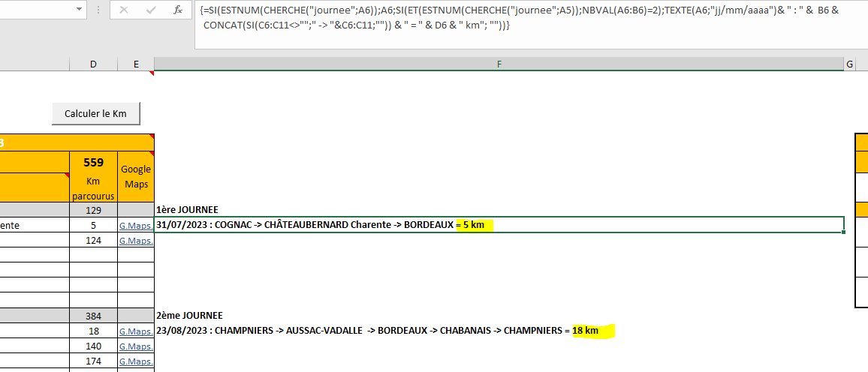The width and height of the screenshot is (868, 372).
Task: Open G.Maps link in the 124 km row
Action: (x=136, y=241)
